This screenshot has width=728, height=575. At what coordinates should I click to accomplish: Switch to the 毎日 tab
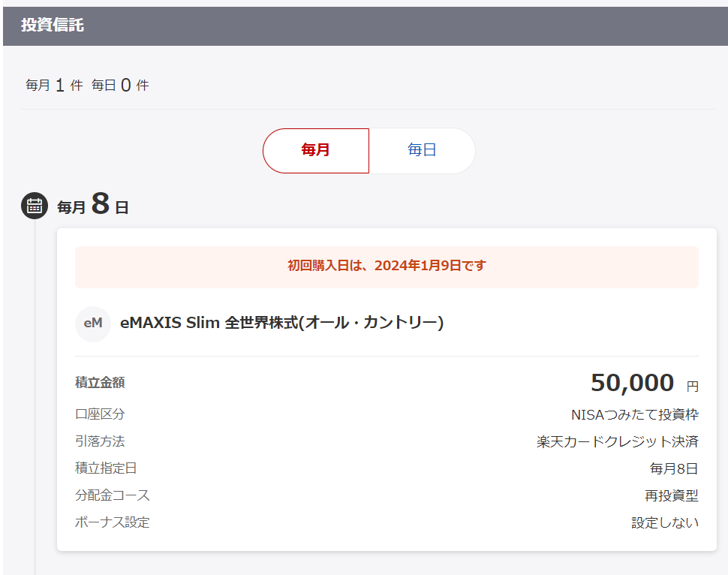422,150
